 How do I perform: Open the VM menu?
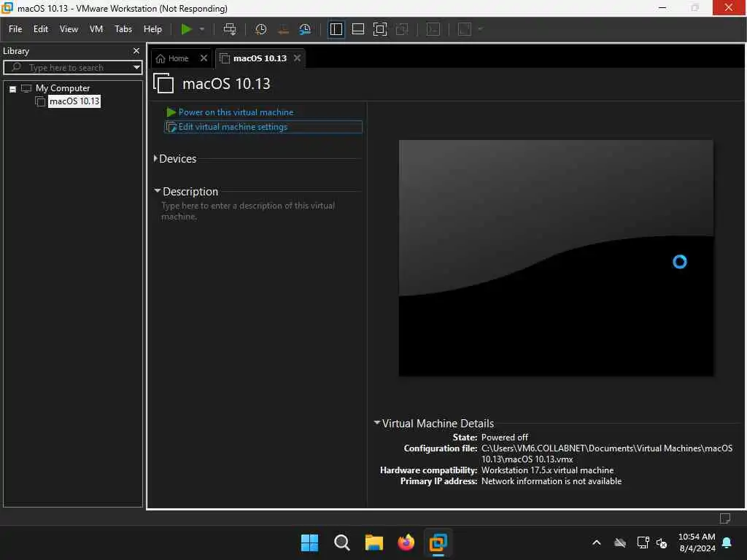pos(96,29)
